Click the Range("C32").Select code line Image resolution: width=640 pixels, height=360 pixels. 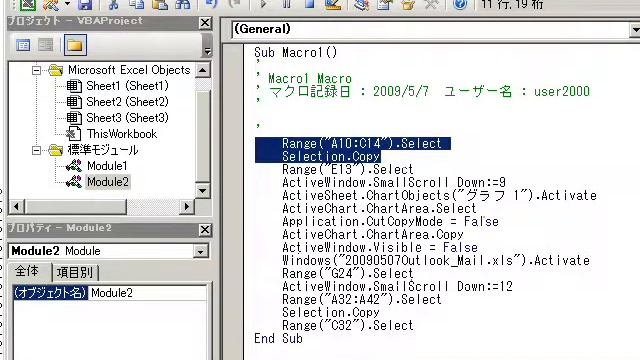[x=348, y=326]
